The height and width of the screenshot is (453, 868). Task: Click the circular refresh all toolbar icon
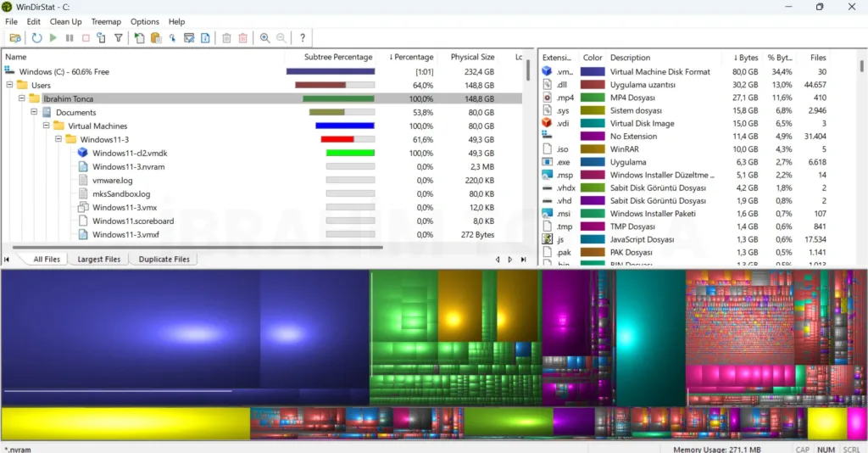[x=36, y=37]
